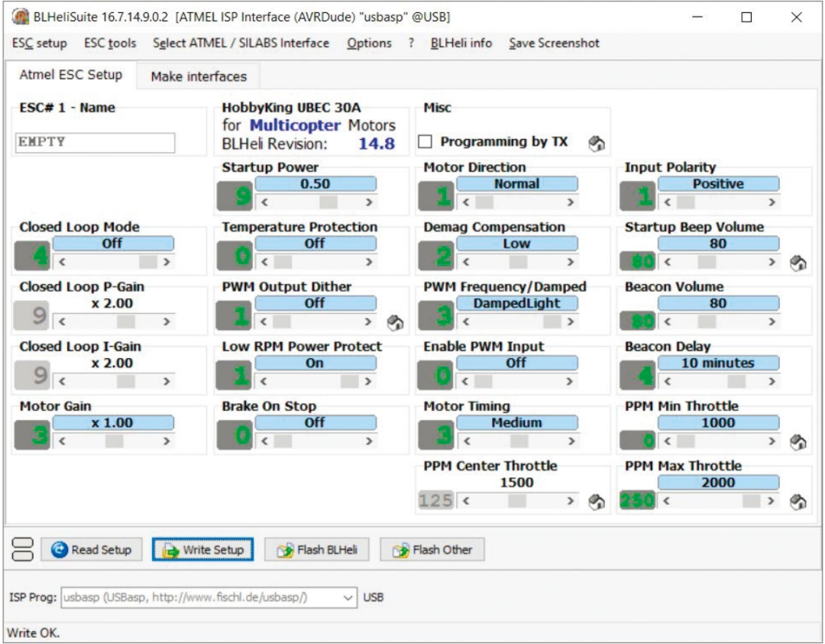
Task: Decrease PPM Max Throttle with left arrow
Action: click(x=666, y=500)
